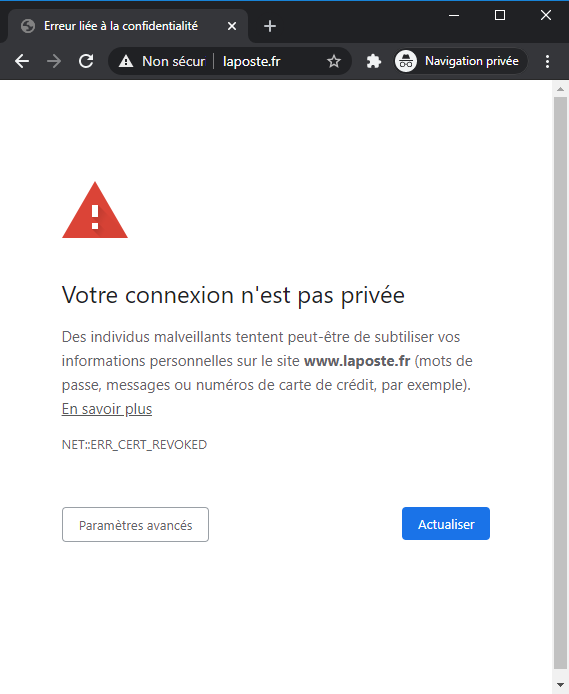The width and height of the screenshot is (569, 694).
Task: Click the bold 'www.laposte.fr' text
Action: (x=357, y=361)
